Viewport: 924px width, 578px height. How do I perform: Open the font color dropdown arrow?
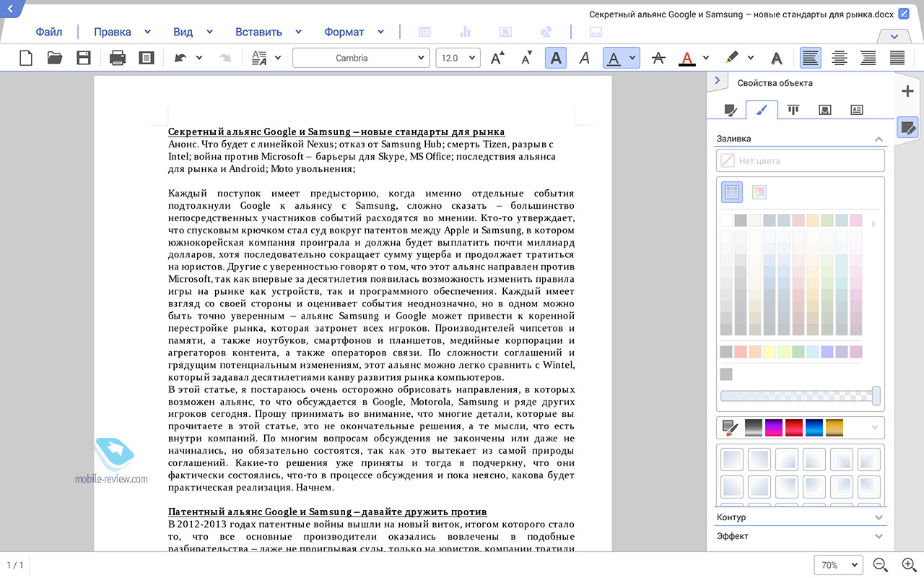pos(706,58)
